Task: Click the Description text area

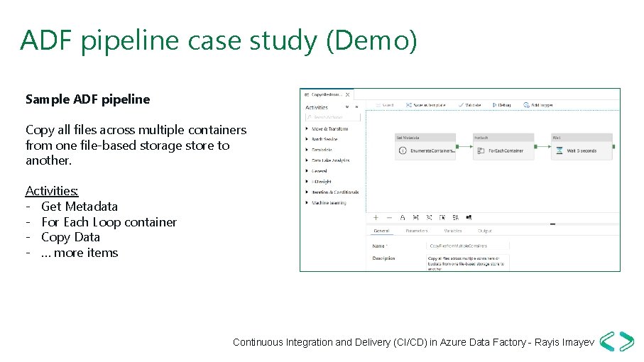Action: point(468,262)
